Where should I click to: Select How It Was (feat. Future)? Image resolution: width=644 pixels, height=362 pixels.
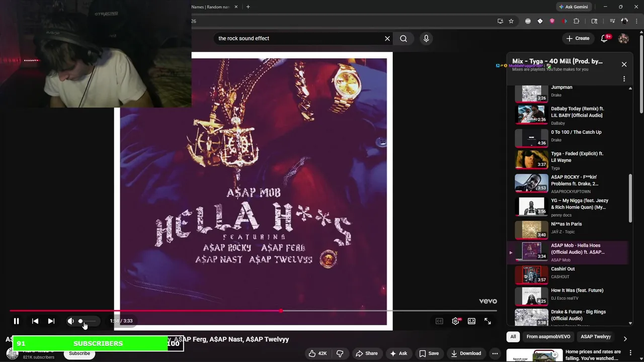(x=567, y=296)
